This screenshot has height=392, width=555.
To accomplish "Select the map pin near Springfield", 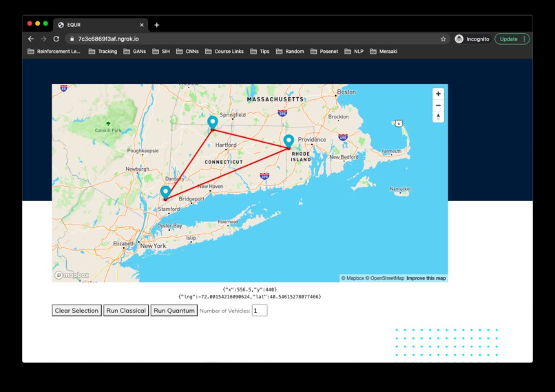I will 212,122.
